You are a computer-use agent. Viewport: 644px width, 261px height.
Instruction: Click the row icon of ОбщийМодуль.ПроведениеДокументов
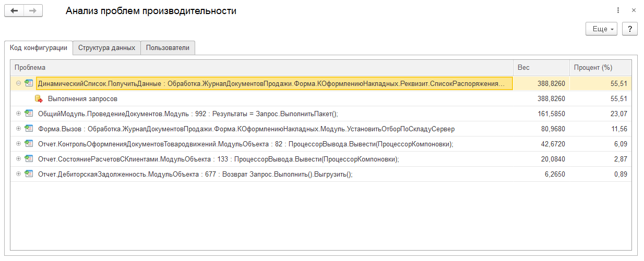coord(29,114)
